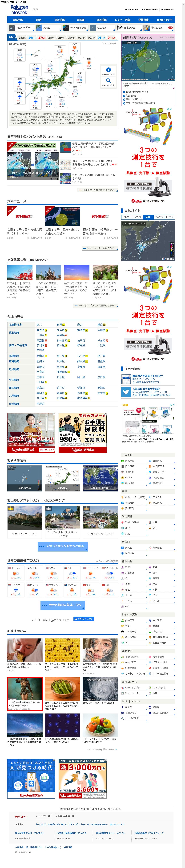
Task: Click the 人気ランキングをもっと見る button
Action: click(x=62, y=546)
